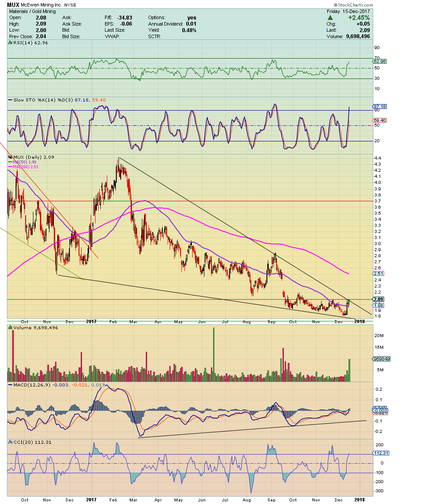Image resolution: width=434 pixels, height=504 pixels.
Task: Click the 62.96 RSI value tag
Action: tap(379, 61)
